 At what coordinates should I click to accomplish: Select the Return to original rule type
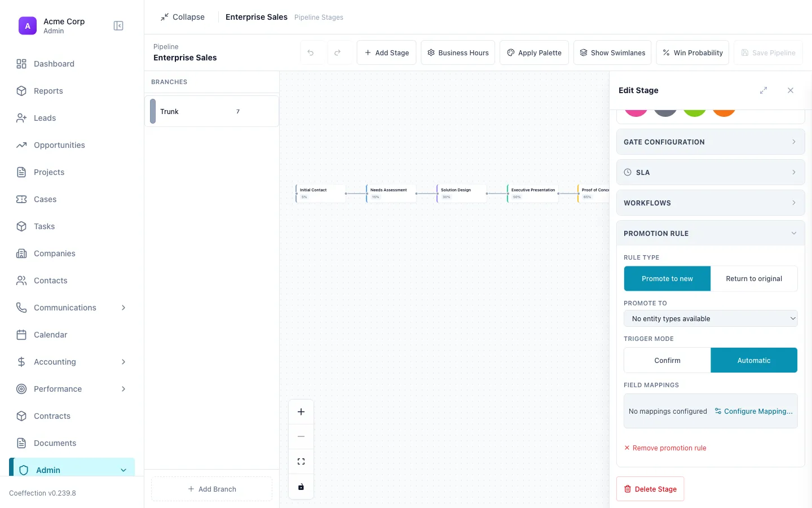754,279
